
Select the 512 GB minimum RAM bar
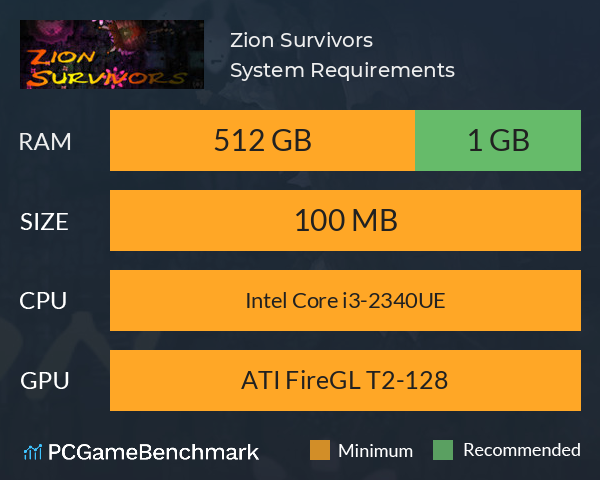coord(262,140)
